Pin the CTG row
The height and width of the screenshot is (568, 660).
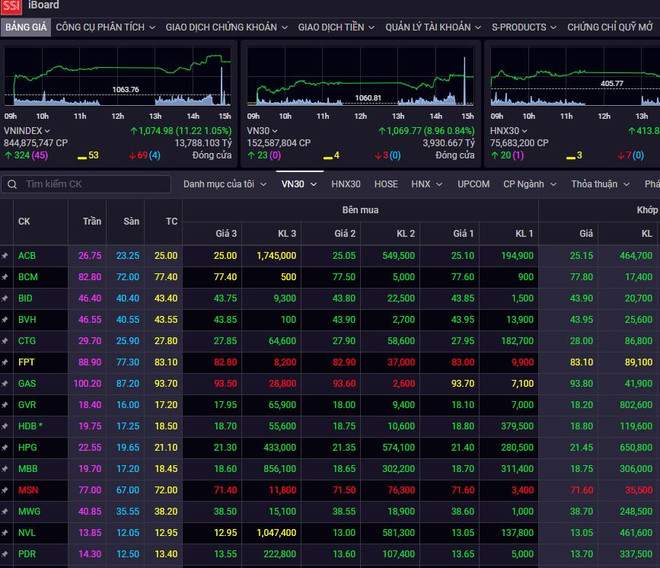coord(5,341)
